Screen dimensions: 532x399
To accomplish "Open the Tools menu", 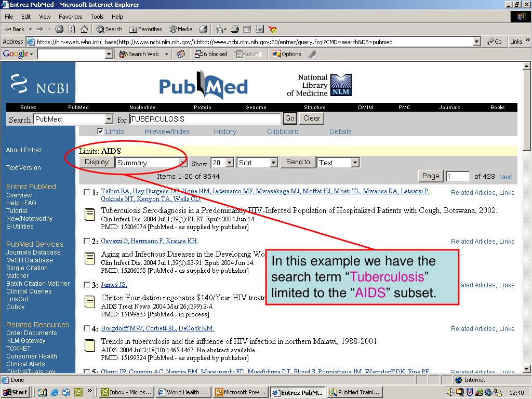I will click(97, 17).
